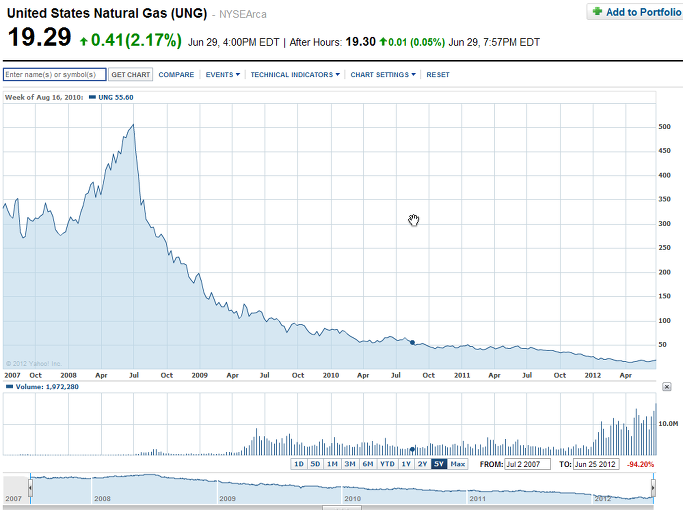Screen dimensions: 683x510
Task: Select the 5Y time range
Action: click(x=439, y=464)
